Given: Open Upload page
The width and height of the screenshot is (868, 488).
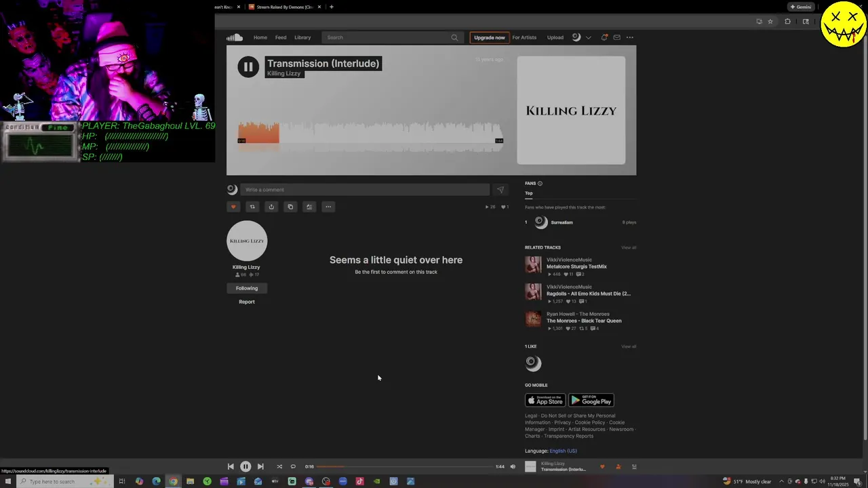Looking at the screenshot, I should 555,37.
